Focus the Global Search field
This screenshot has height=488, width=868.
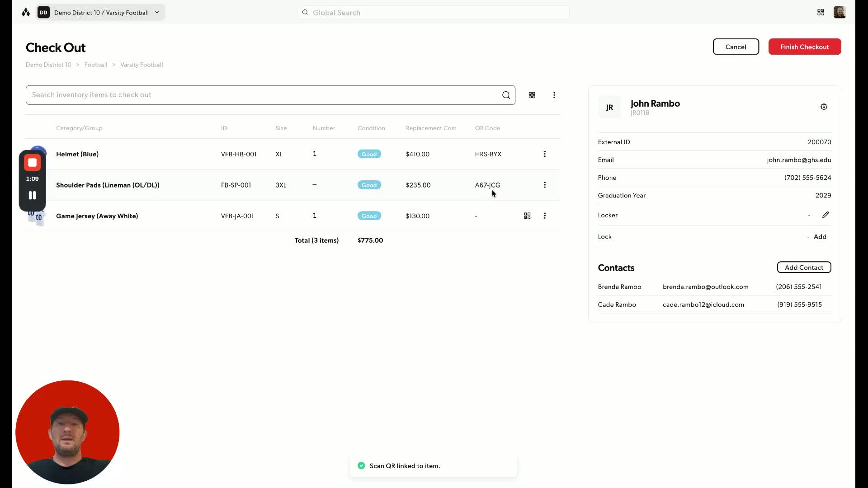433,13
